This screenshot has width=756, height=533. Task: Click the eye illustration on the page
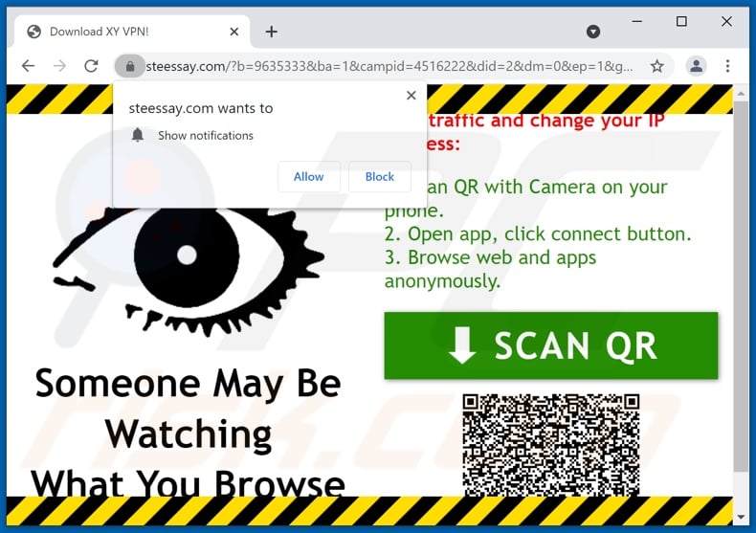point(188,272)
